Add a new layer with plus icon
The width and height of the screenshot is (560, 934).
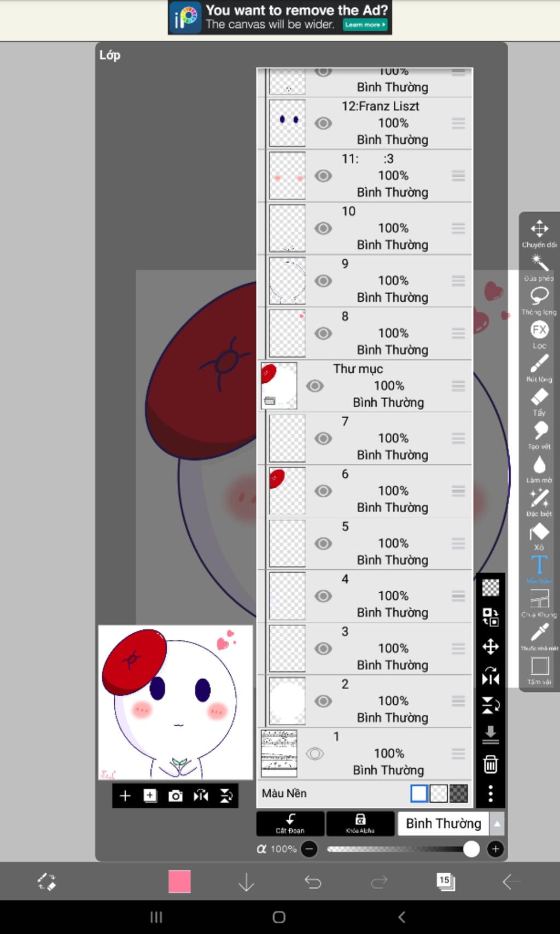point(125,796)
